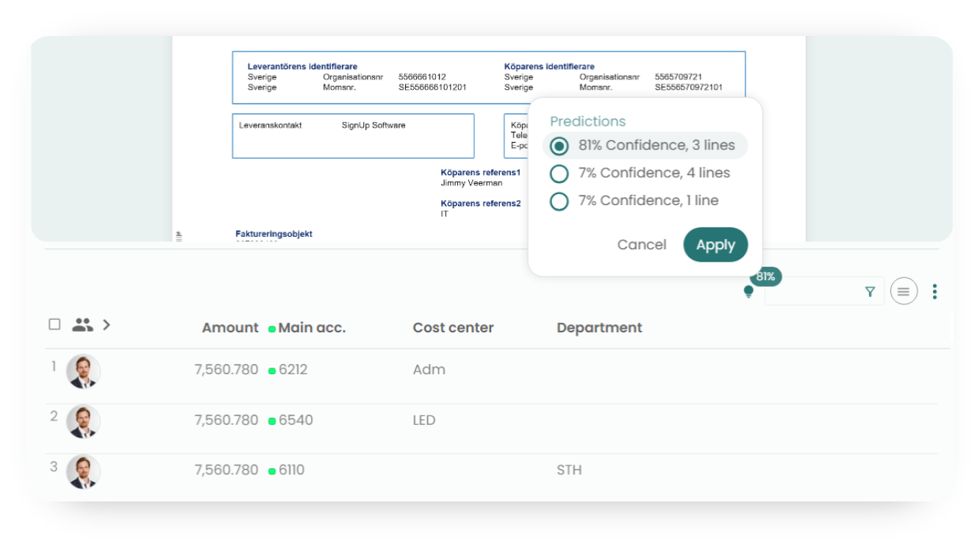Click main account value 6110
The width and height of the screenshot is (980, 550).
point(293,470)
